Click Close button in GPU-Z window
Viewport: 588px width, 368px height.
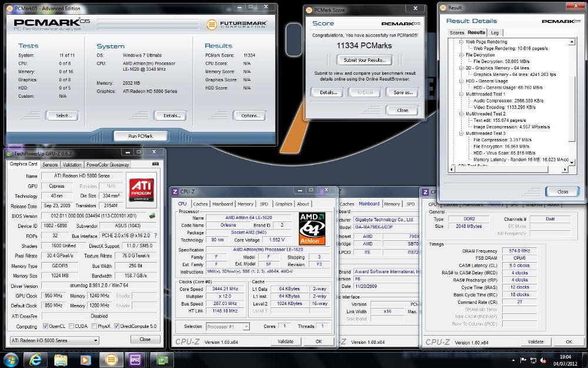click(x=145, y=339)
